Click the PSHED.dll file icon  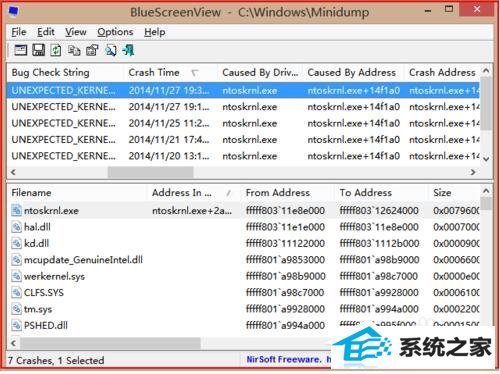click(16, 325)
